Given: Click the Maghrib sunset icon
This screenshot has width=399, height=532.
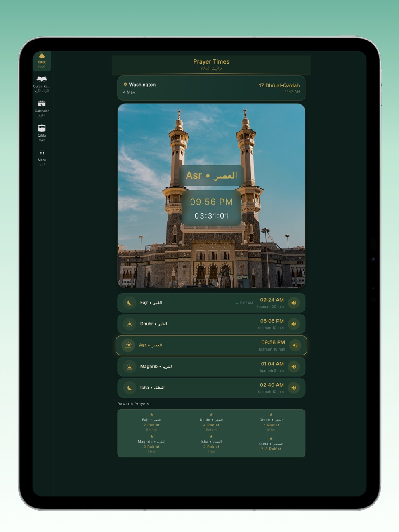Looking at the screenshot, I should tap(130, 367).
